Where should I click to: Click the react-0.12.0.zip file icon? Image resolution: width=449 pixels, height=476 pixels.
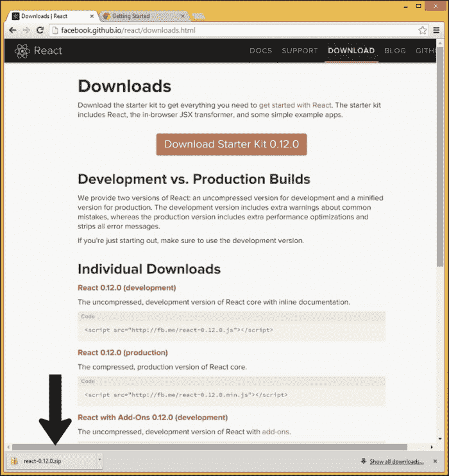pos(14,461)
